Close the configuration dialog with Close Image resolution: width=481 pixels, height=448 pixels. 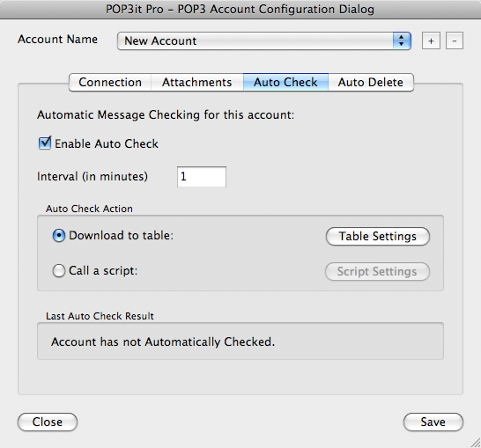point(48,422)
